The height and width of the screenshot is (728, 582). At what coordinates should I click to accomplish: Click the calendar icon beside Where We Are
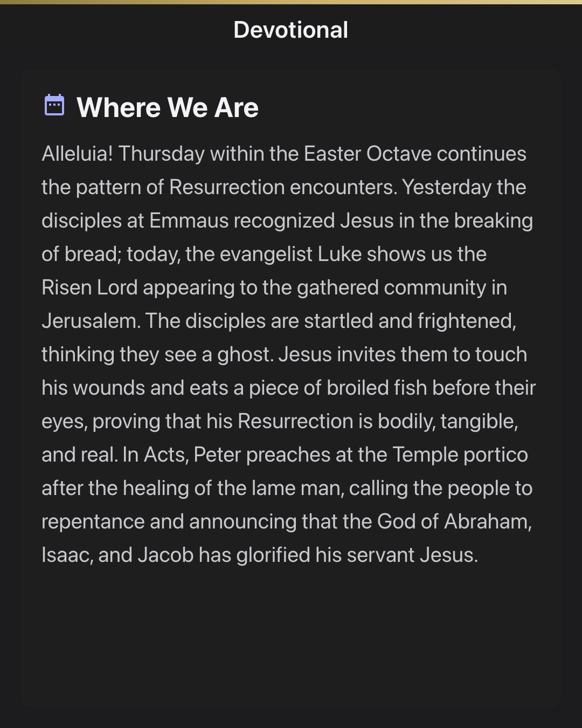(x=54, y=105)
